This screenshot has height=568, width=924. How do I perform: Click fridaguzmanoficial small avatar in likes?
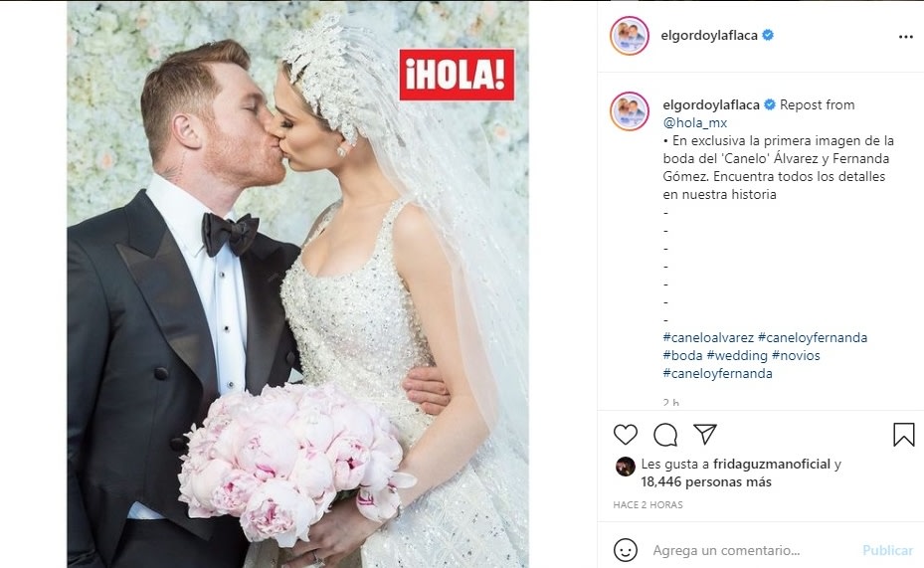[625, 467]
